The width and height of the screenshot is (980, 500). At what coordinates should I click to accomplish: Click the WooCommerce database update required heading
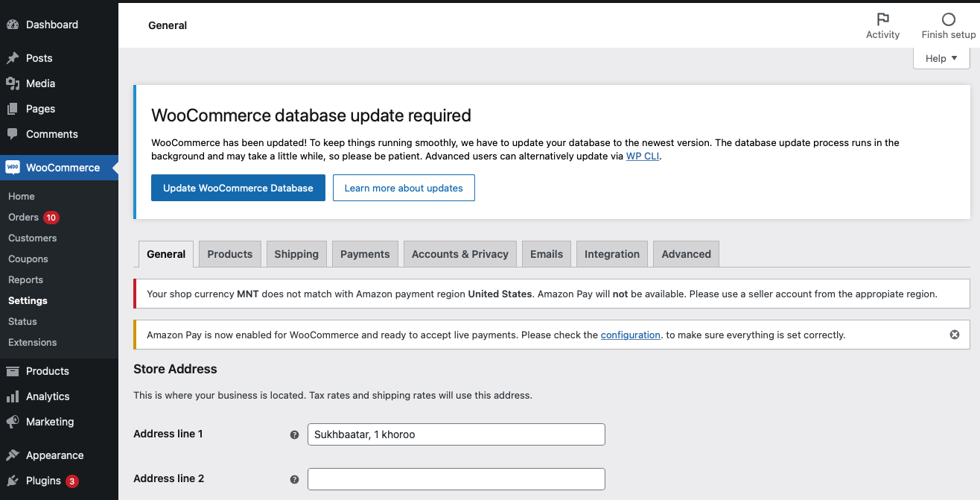click(311, 115)
